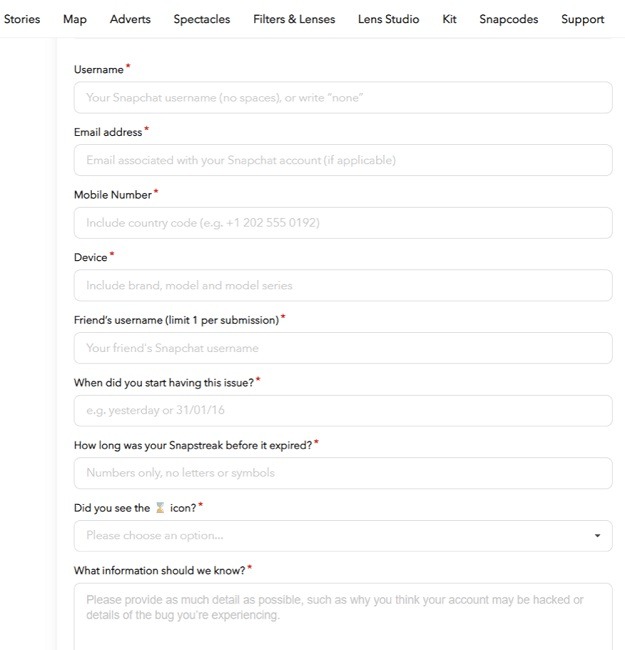Viewport: 625px width, 650px height.
Task: Open the Support link
Action: [x=582, y=19]
